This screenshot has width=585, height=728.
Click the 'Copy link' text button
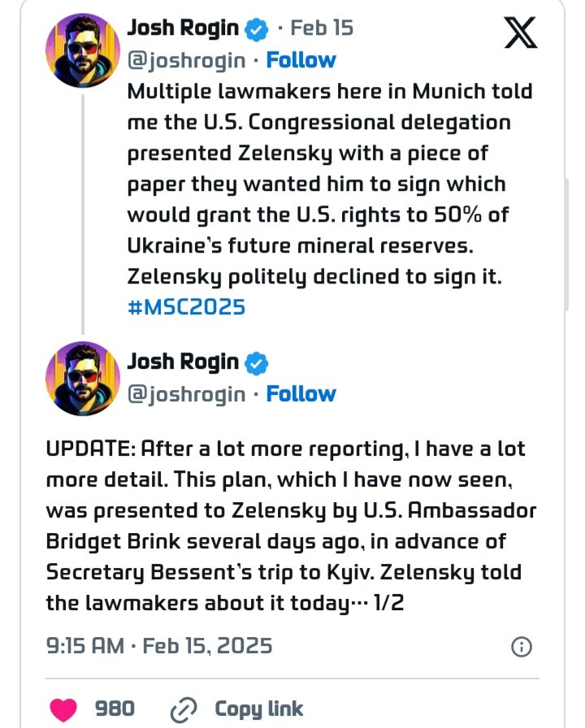click(258, 708)
